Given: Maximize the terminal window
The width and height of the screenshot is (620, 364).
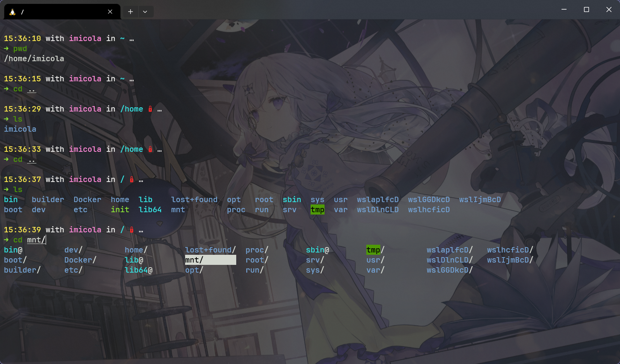Looking at the screenshot, I should click(586, 10).
